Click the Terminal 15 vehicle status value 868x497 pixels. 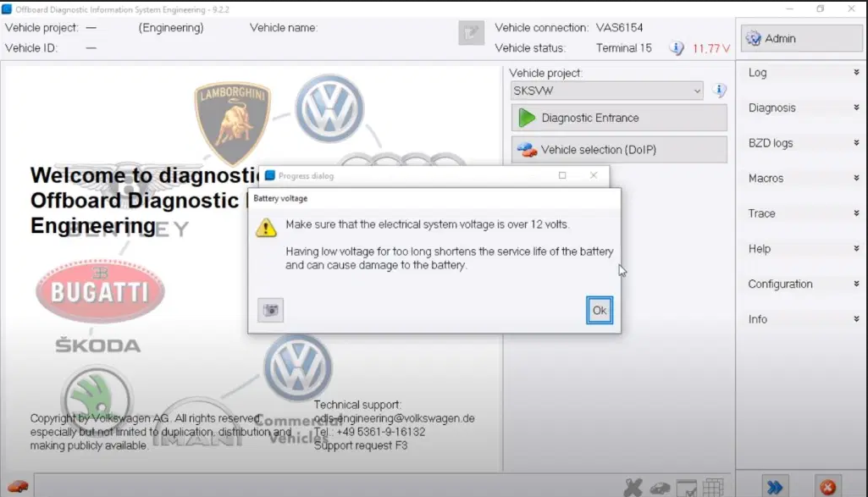pos(624,48)
